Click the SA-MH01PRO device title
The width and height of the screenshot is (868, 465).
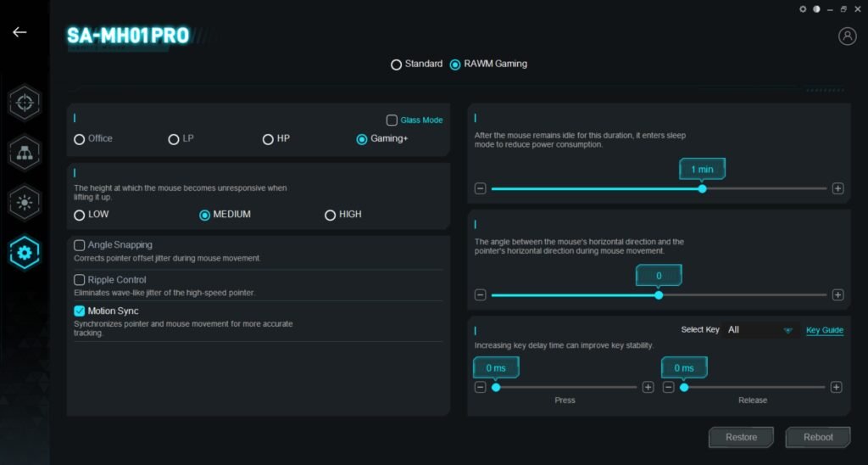point(128,36)
